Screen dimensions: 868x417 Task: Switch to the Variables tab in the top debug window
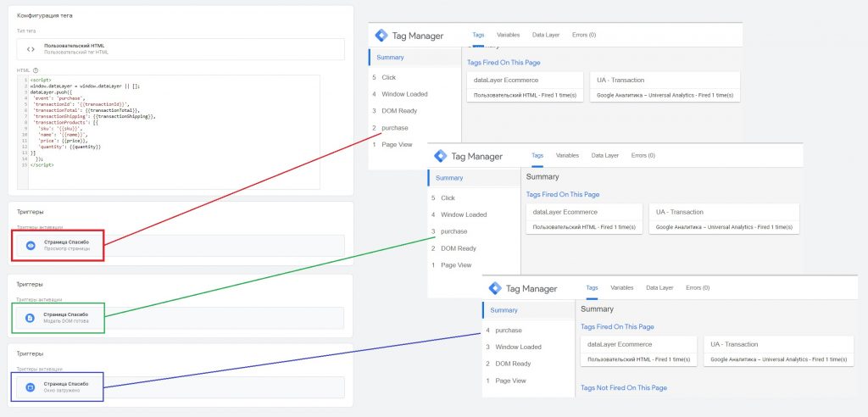(509, 35)
